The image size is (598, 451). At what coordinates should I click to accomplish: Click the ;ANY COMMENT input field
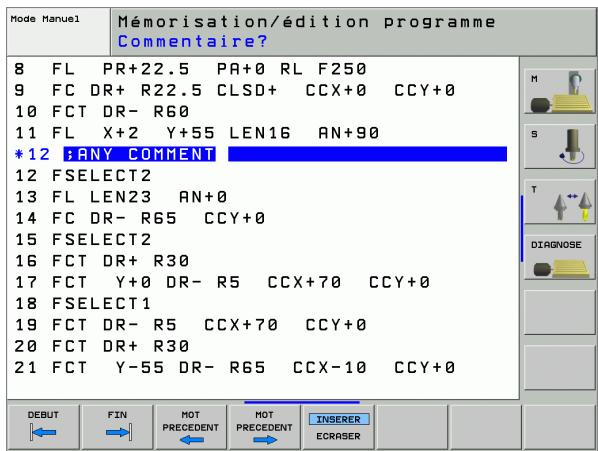(x=285, y=154)
